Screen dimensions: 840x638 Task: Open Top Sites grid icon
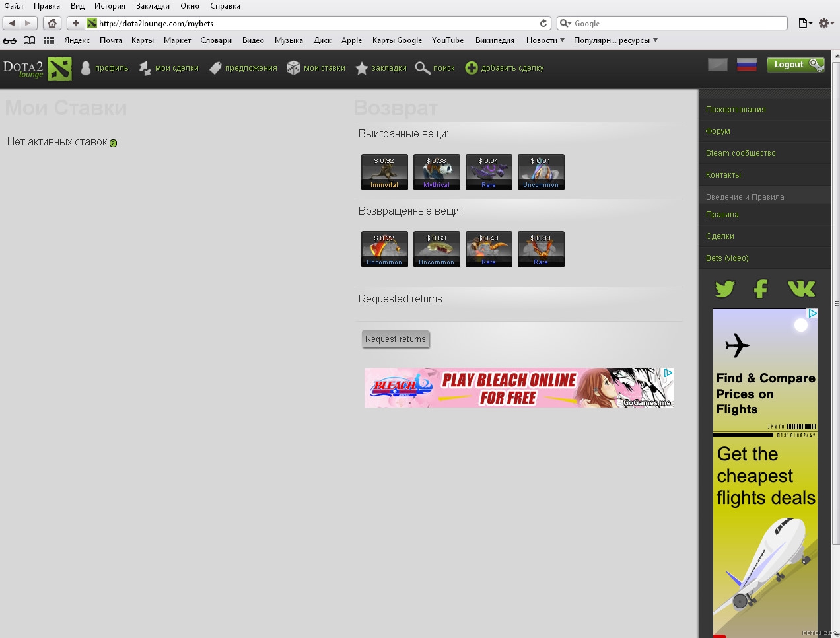49,40
